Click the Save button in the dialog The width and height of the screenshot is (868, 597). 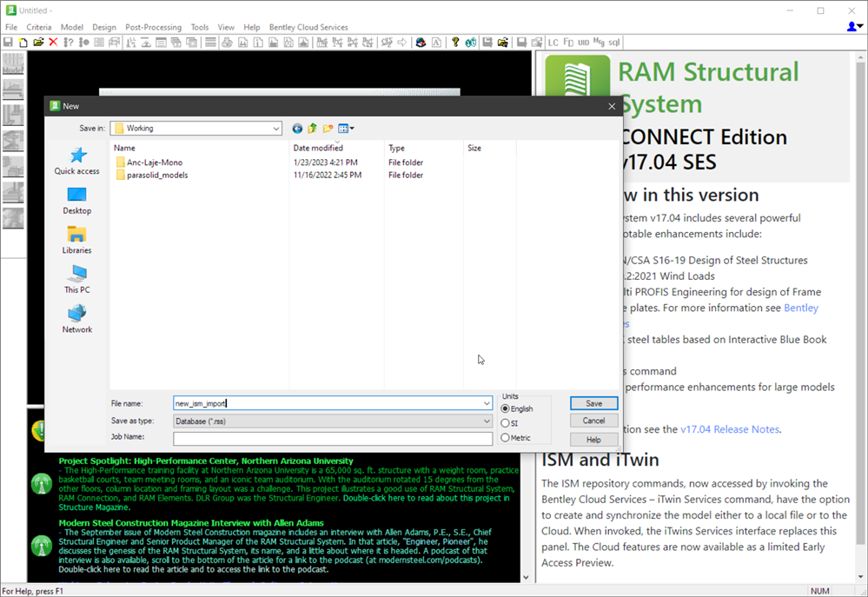tap(594, 404)
